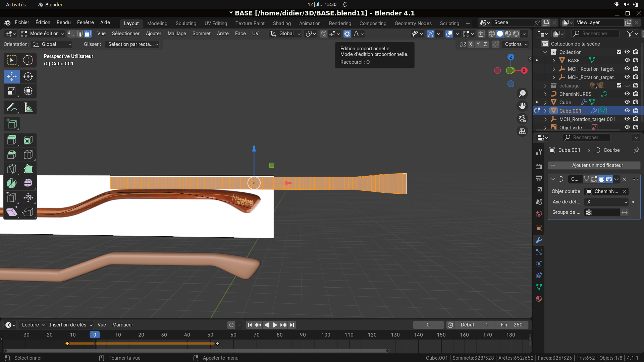Screen dimensions: 644x362
Task: Open the Maillage menu
Action: pyautogui.click(x=177, y=34)
